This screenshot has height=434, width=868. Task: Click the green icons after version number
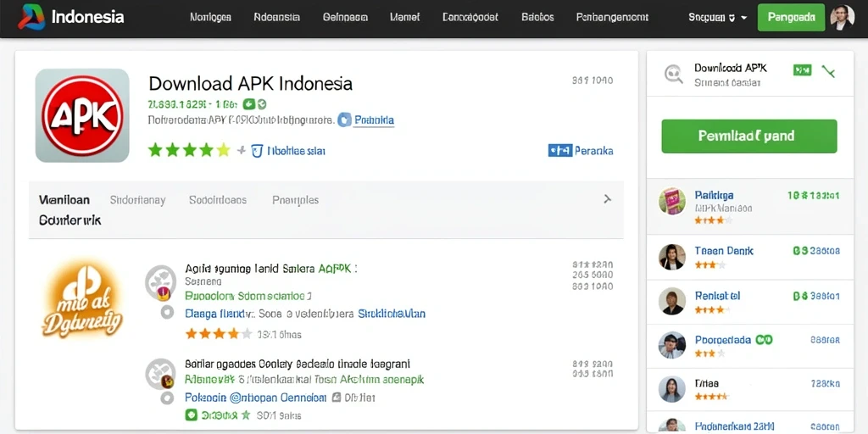click(x=255, y=103)
